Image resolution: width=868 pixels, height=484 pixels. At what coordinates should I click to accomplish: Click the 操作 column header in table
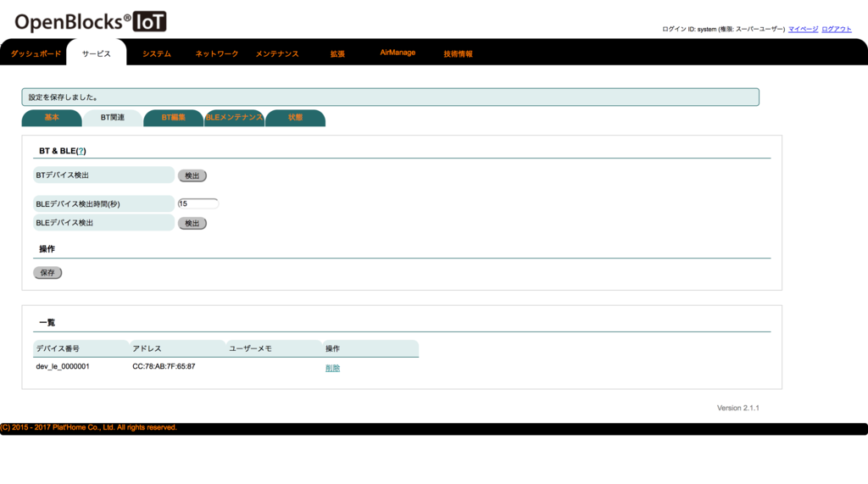pos(370,348)
